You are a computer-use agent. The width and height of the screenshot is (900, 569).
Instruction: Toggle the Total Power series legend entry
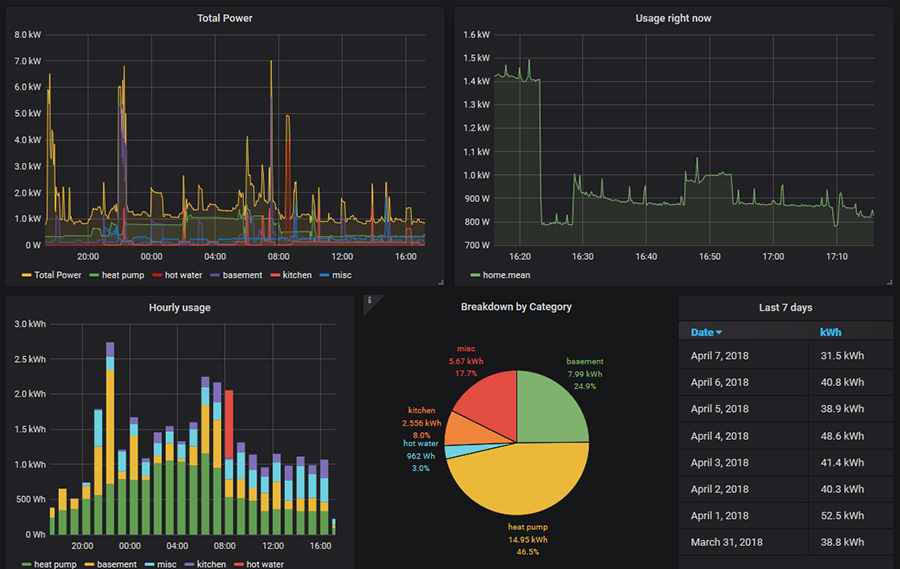(57, 275)
